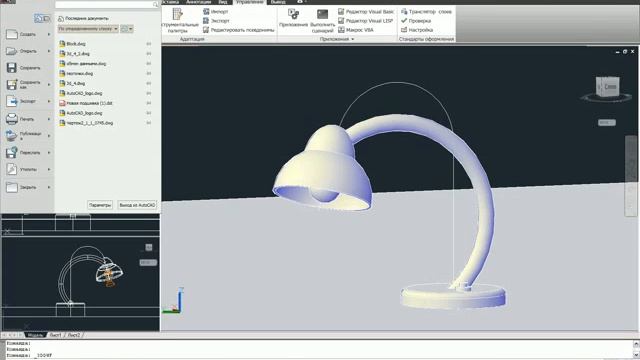
Task: Open the Вставка ribbon tab
Action: 171,2
